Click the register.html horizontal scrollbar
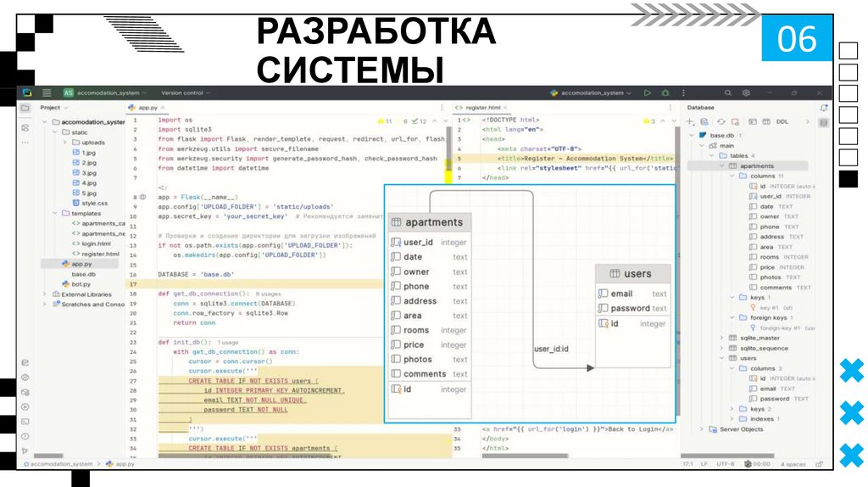 [x=525, y=456]
